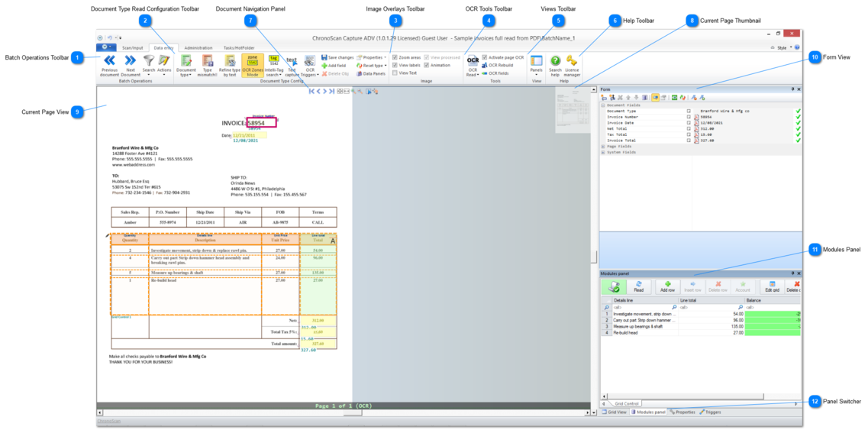Toggle the Animation checkbox

point(426,65)
